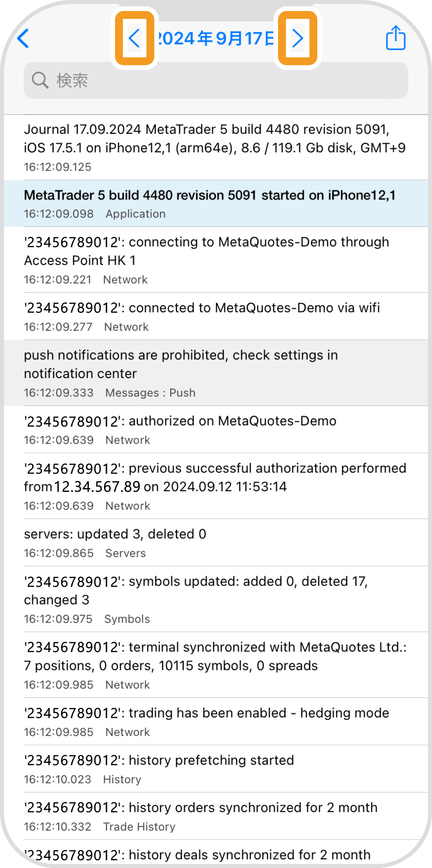
Task: Click the magnifier icon in search bar
Action: 40,80
